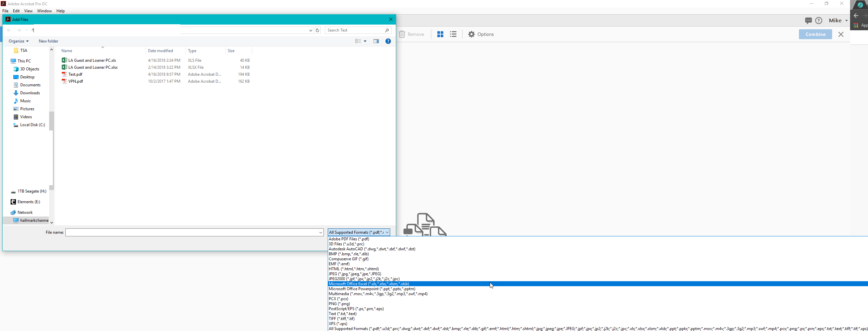The height and width of the screenshot is (331, 868).
Task: Open Add Files dialog help
Action: [x=388, y=41]
